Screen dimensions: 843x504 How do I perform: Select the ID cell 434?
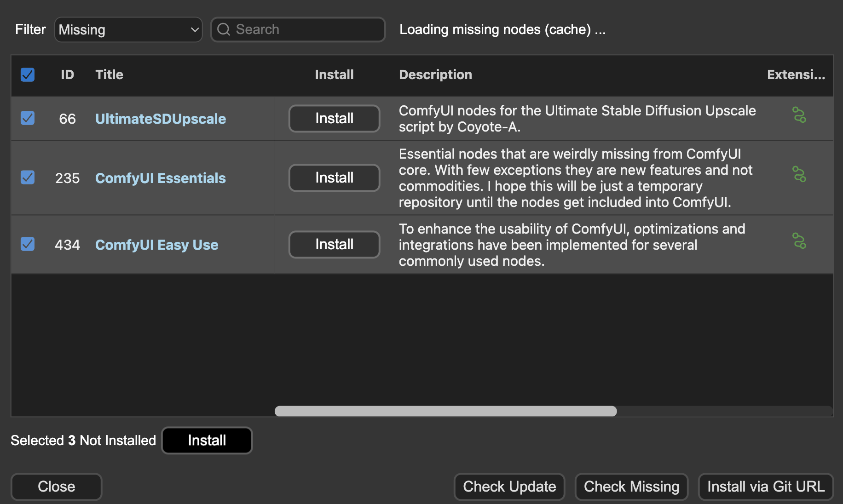(x=67, y=245)
